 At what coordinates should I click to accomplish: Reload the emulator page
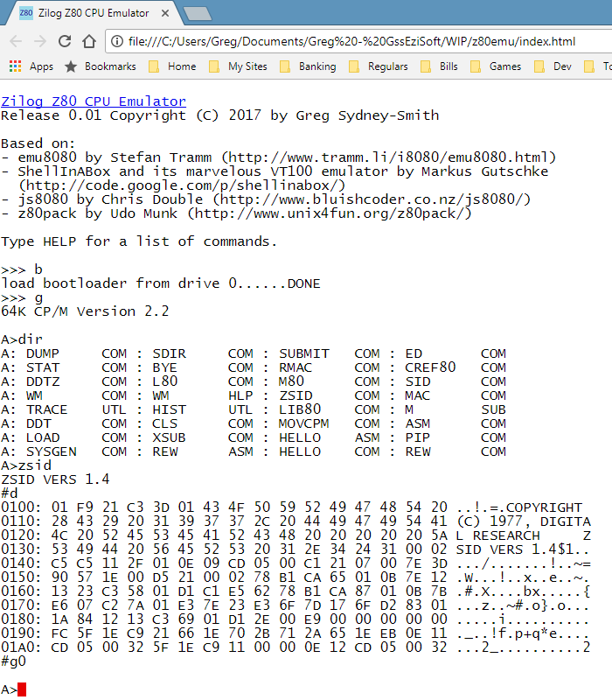(x=65, y=41)
